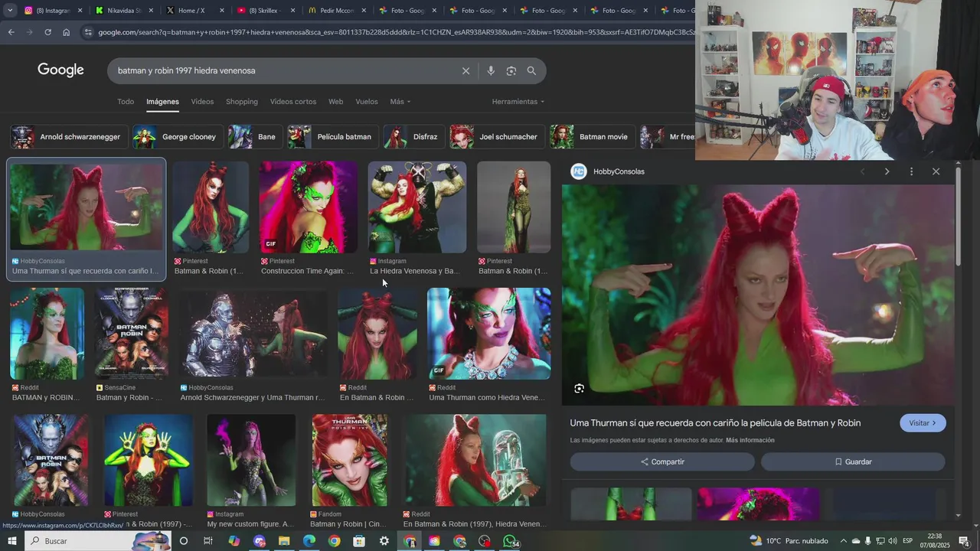Viewport: 980px width, 551px height.
Task: Reload the current Google page
Action: 47,32
